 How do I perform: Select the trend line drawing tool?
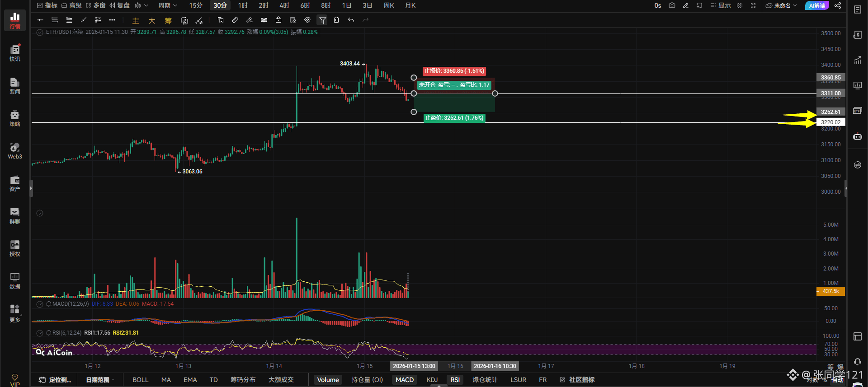tap(84, 20)
